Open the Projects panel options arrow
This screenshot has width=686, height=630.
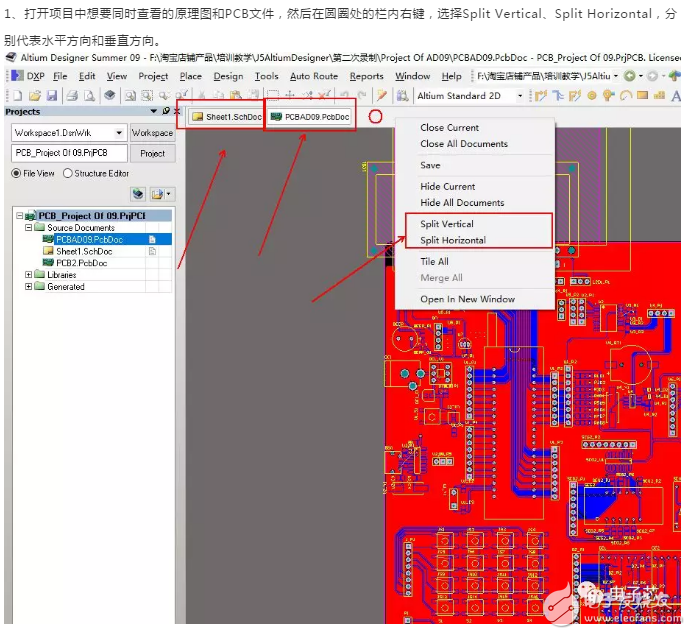coord(154,111)
